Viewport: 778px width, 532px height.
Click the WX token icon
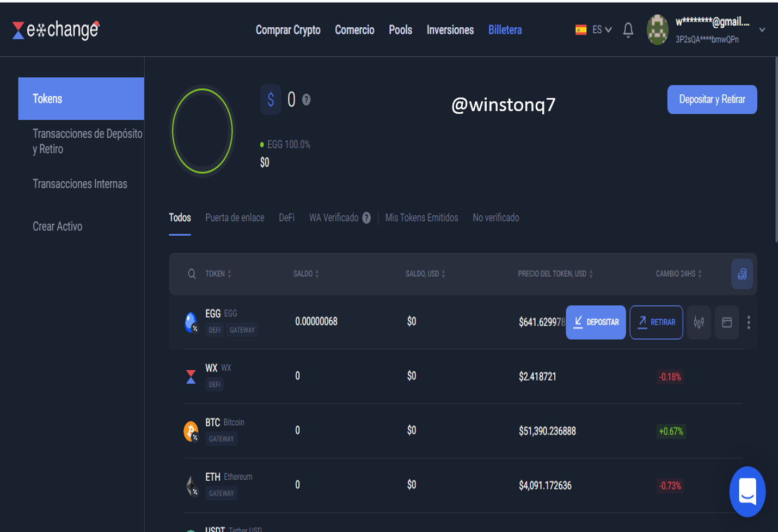pyautogui.click(x=191, y=376)
